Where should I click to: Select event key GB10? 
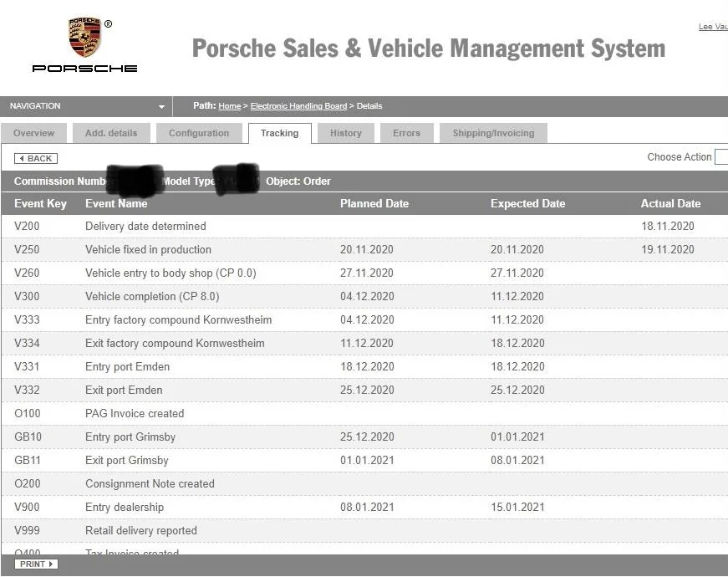click(x=28, y=437)
